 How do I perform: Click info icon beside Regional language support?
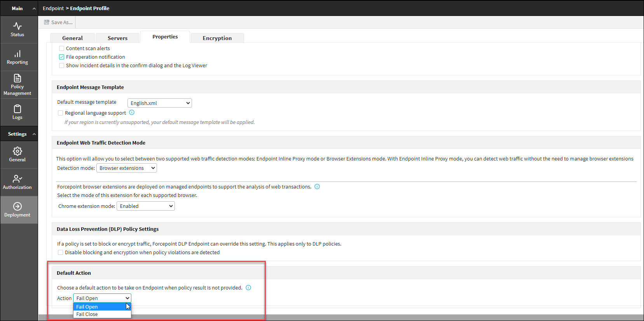pos(132,113)
